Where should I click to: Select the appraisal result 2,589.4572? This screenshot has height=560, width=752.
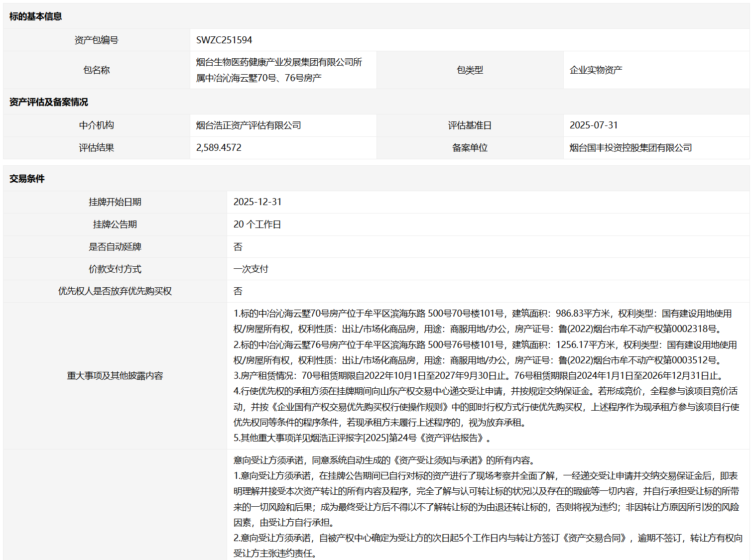coord(219,148)
